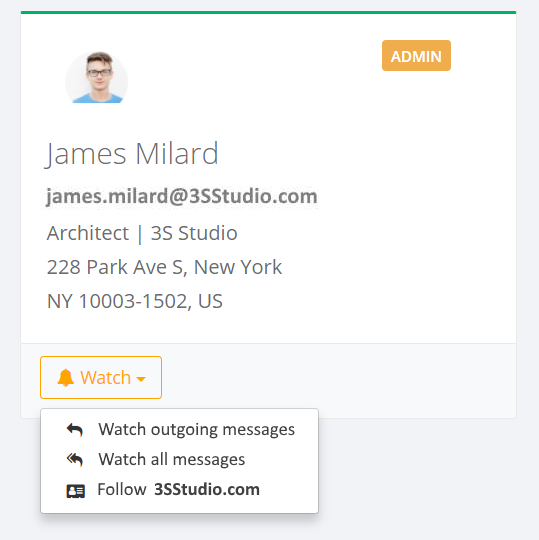539x540 pixels.
Task: Select the Follow 3SStudio.com entry
Action: point(179,489)
